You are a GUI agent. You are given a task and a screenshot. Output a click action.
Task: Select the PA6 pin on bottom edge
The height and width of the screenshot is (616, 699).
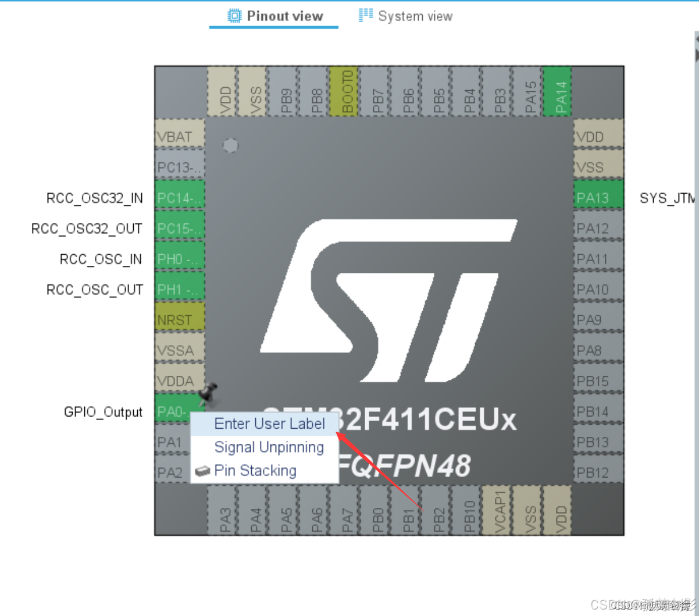pyautogui.click(x=313, y=510)
